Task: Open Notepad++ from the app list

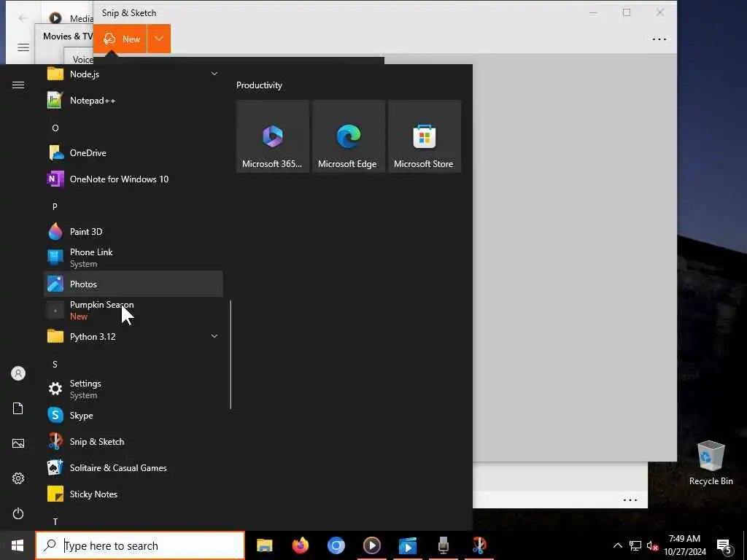Action: (133, 101)
